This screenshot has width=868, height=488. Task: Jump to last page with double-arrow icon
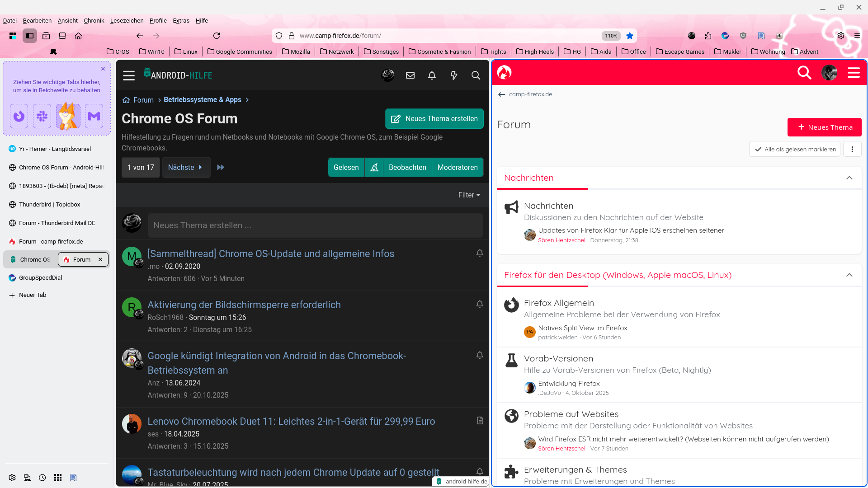(x=221, y=167)
